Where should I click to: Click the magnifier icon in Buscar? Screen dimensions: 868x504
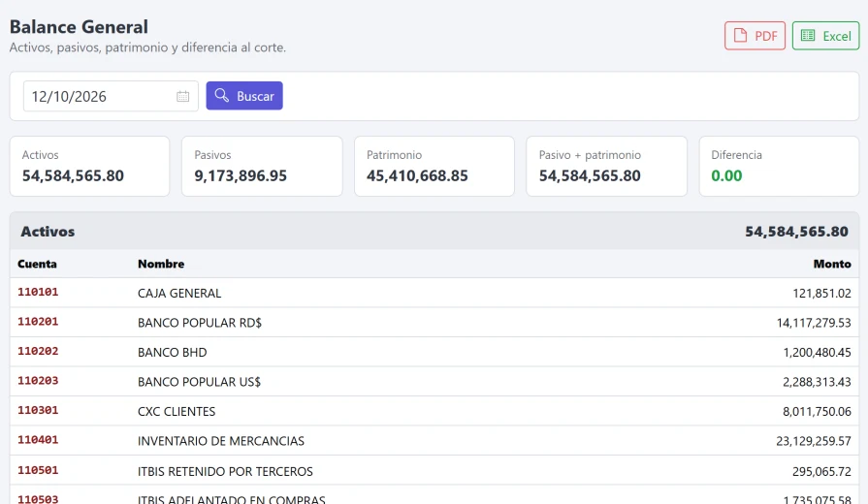pos(221,95)
